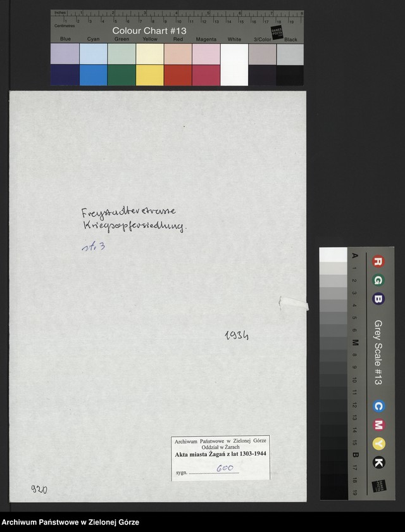Select the pale pink swatch under Magenta label
This screenshot has width=405, height=532.
pos(206,54)
